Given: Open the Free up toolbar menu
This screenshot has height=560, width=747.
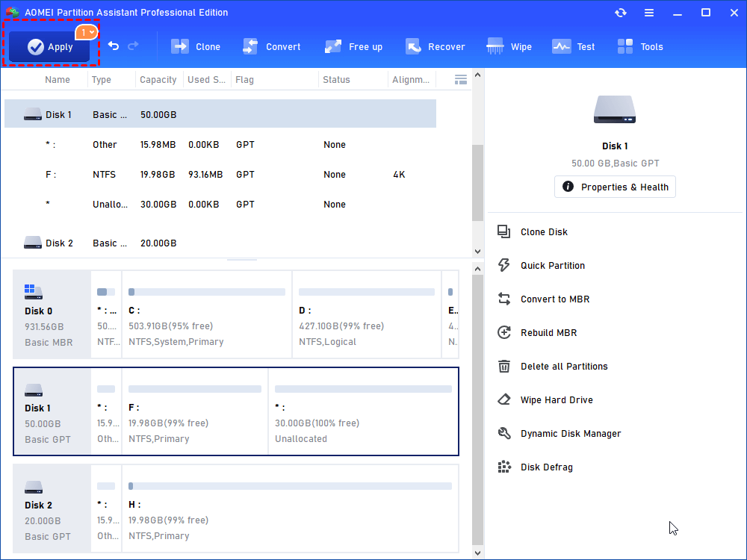Looking at the screenshot, I should click(353, 46).
